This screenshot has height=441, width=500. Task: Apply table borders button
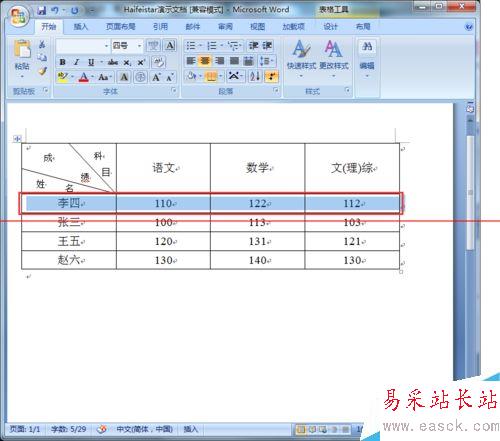211,76
